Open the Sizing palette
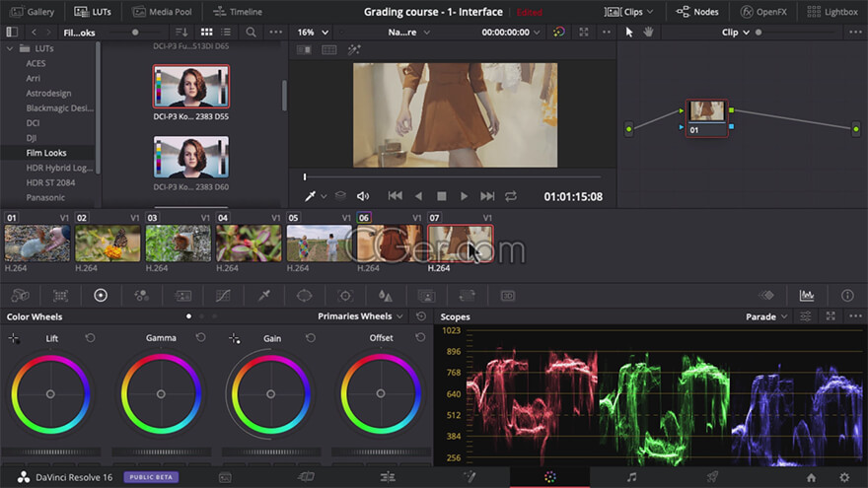868x488 pixels. tap(467, 296)
